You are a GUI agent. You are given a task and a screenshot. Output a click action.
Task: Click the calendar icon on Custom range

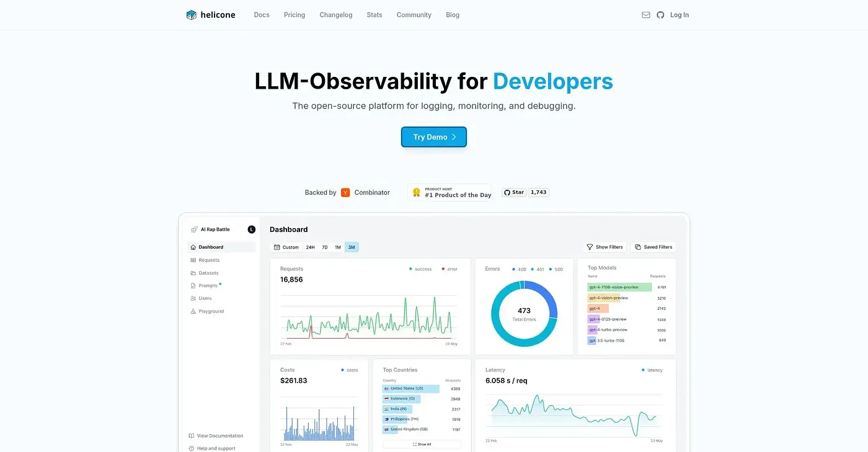pos(277,247)
